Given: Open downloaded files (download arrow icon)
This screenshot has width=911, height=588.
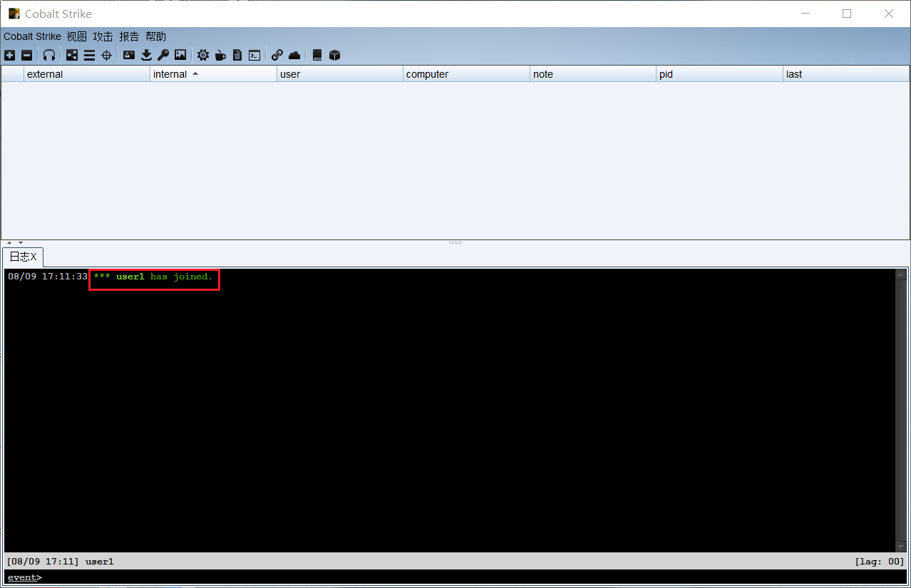Looking at the screenshot, I should click(x=146, y=55).
